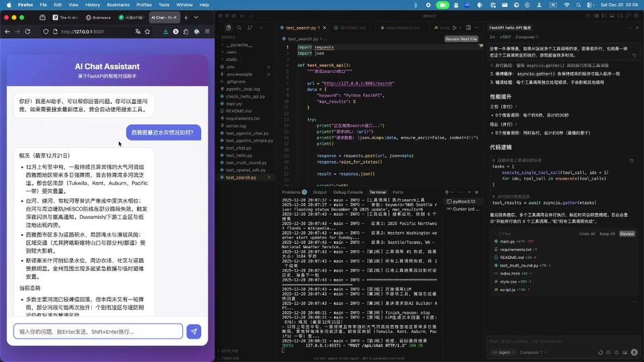This screenshot has width=644, height=362.
Task: Open main.py in the file explorer
Action: (x=234, y=104)
